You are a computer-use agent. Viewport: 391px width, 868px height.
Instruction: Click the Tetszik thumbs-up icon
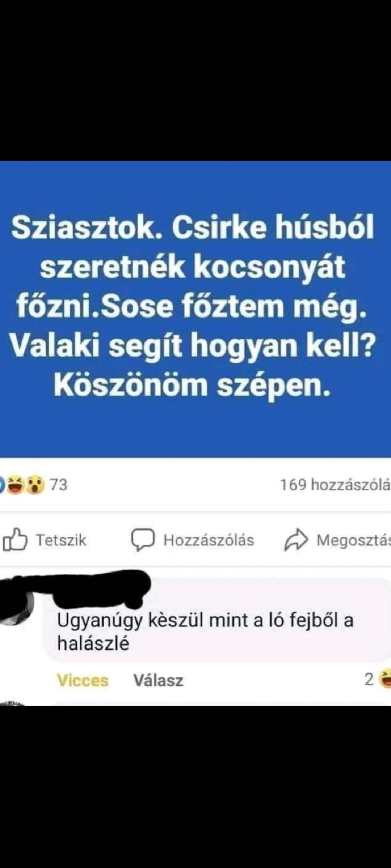point(15,540)
